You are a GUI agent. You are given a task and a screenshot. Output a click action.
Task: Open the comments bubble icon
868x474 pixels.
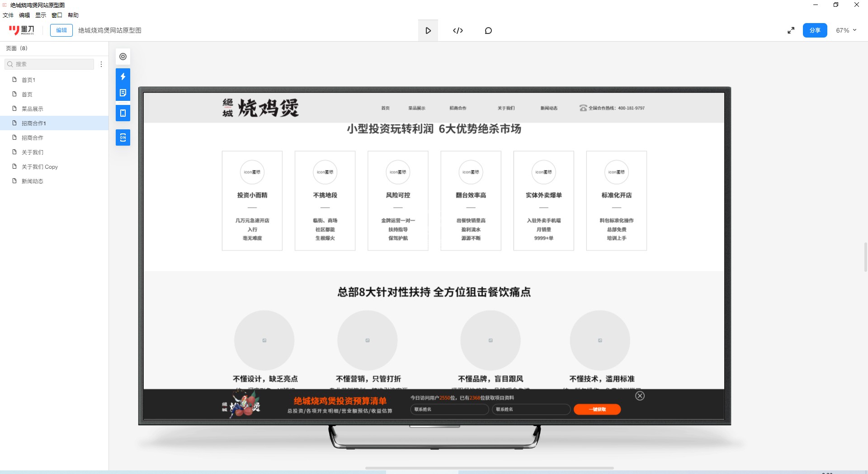(x=488, y=31)
